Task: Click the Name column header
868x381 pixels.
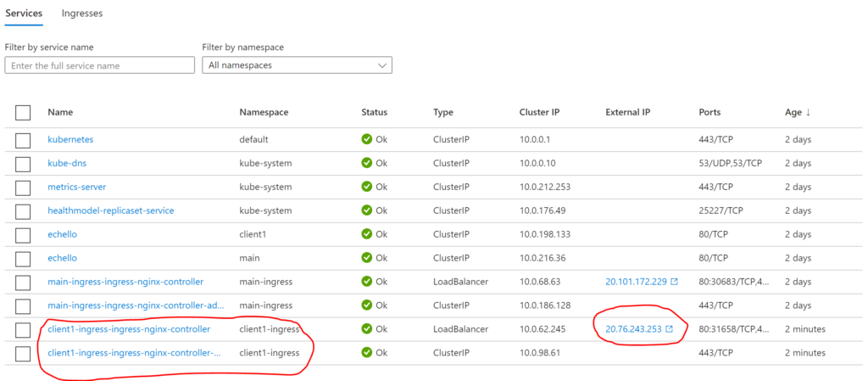Action: pyautogui.click(x=60, y=112)
